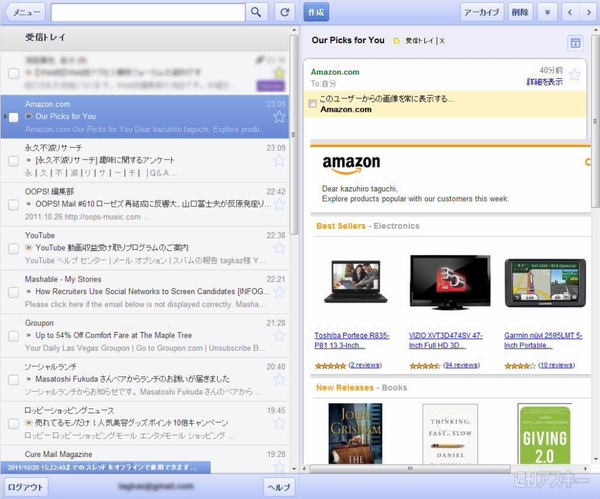600x499 pixels.
Task: Open 10 reviews link under Garmin
Action: [x=557, y=365]
